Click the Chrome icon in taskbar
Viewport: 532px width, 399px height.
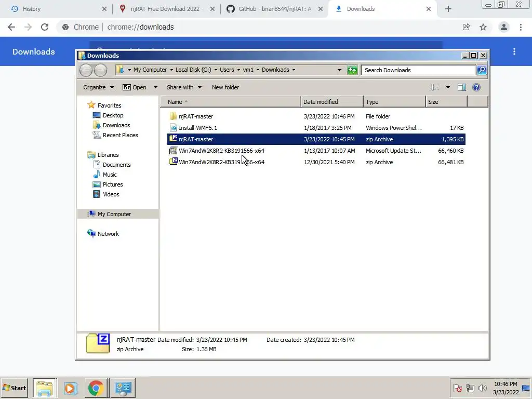(x=96, y=388)
